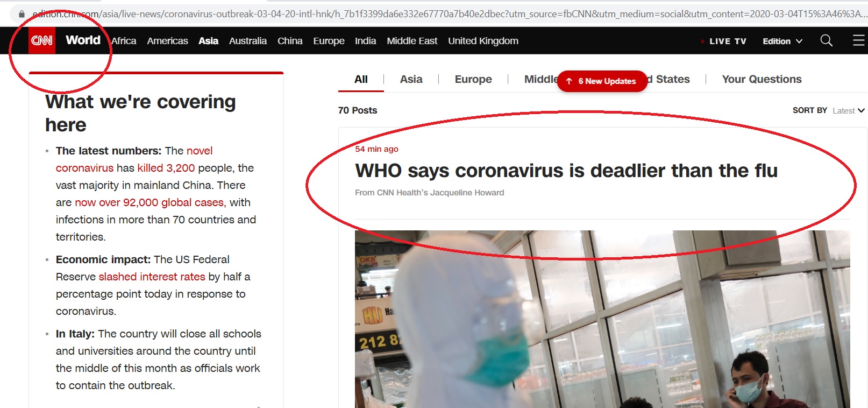
Task: Open the search magnifier icon
Action: (826, 40)
